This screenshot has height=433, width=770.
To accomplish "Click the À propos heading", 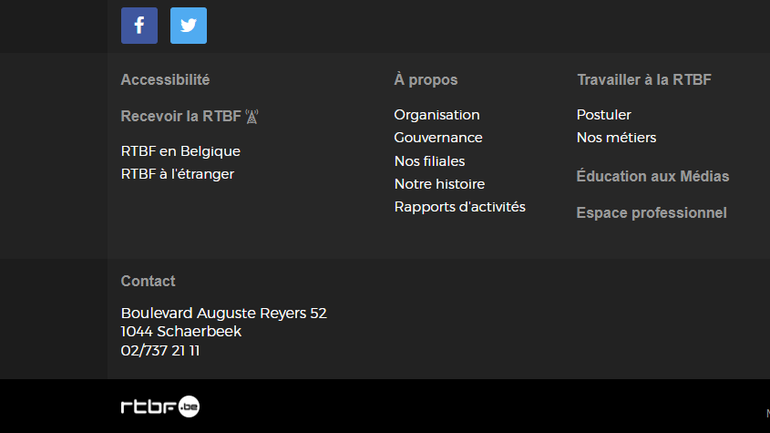I will click(425, 80).
